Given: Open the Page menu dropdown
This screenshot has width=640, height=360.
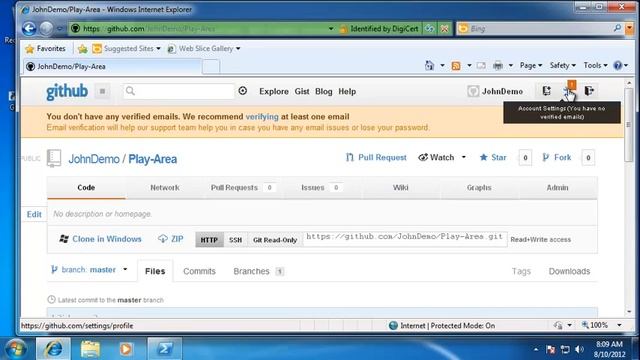Looking at the screenshot, I should [x=531, y=65].
